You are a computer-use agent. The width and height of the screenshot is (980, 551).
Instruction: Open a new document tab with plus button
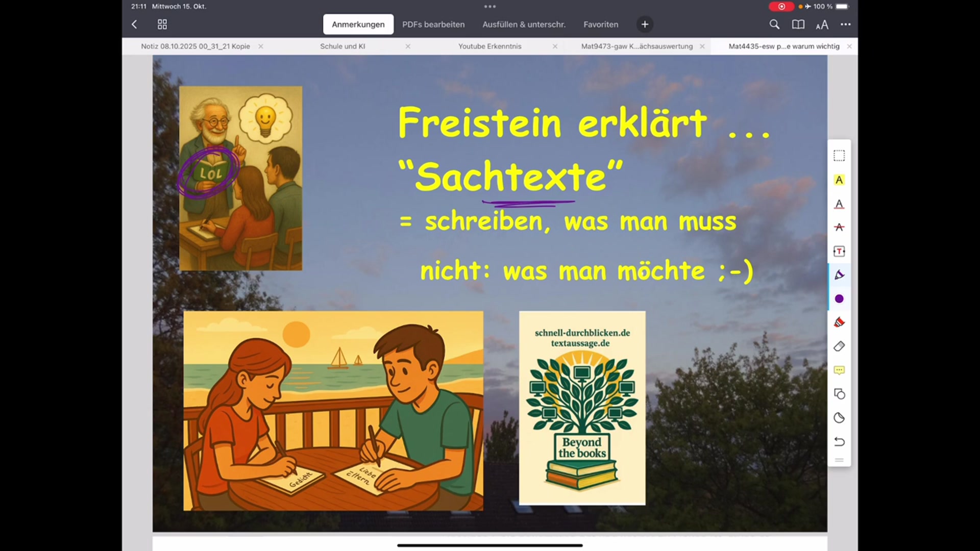(645, 24)
